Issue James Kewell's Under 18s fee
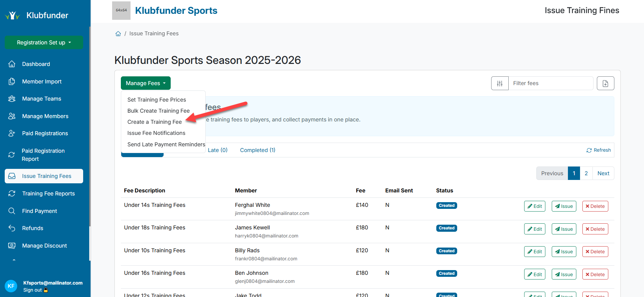 pos(564,229)
